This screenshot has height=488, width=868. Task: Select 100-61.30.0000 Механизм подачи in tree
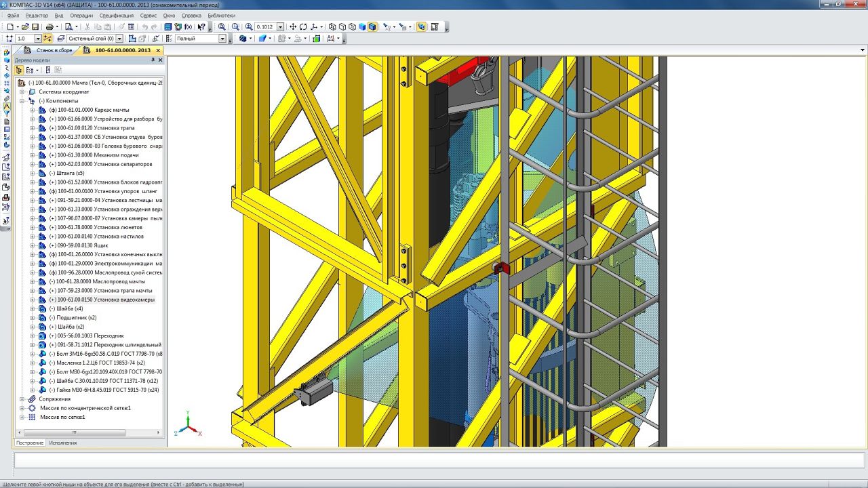click(x=94, y=155)
